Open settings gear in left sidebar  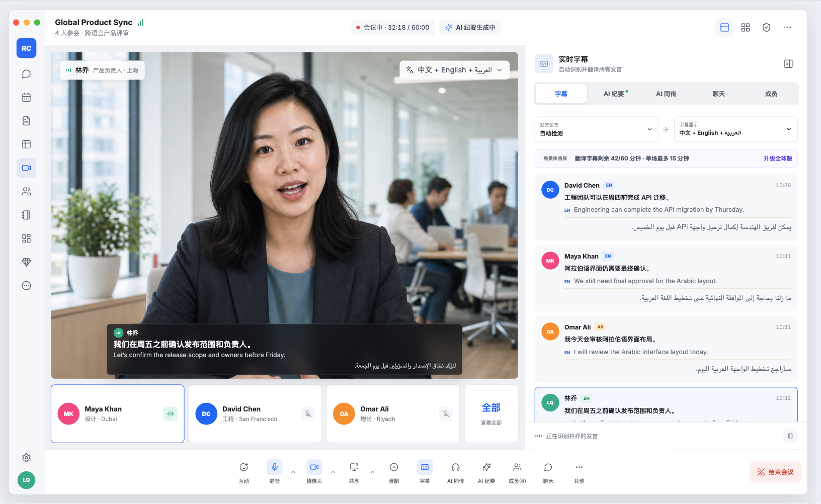[26, 458]
